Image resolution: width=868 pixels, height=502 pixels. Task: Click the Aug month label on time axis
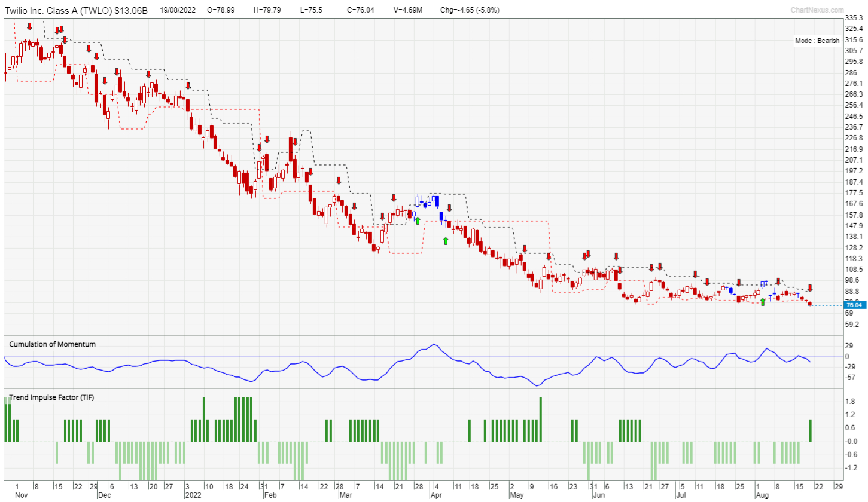(763, 495)
